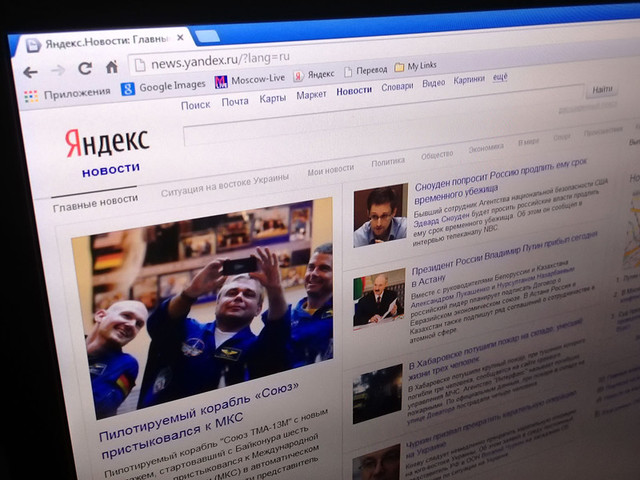Open the Политика category tab
Viewport: 640px width, 480px height.
tap(388, 162)
